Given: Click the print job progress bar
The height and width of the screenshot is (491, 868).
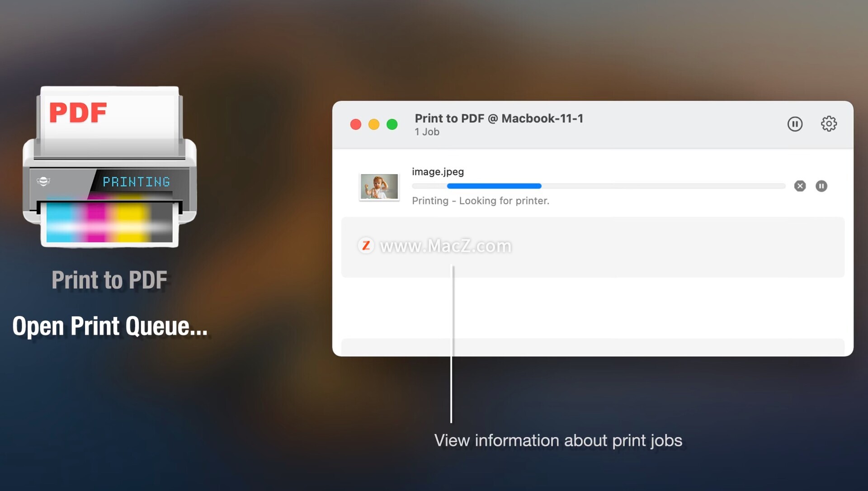Looking at the screenshot, I should pos(598,186).
